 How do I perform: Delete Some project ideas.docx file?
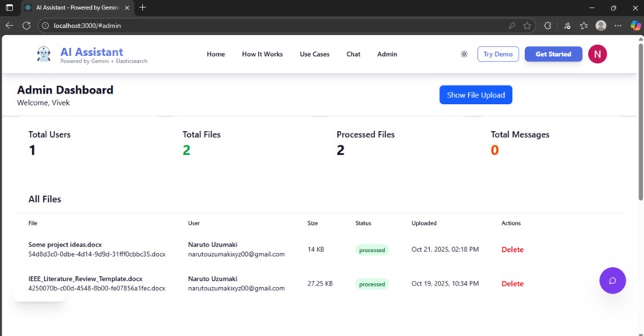512,250
